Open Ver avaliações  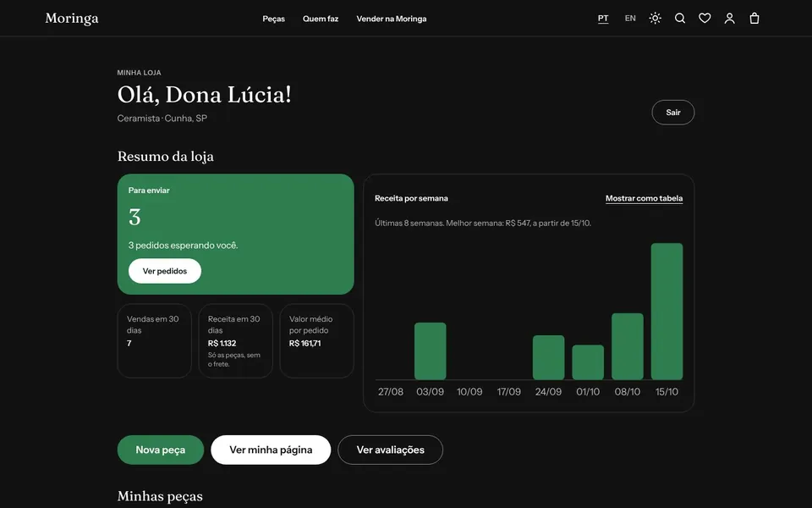point(391,450)
